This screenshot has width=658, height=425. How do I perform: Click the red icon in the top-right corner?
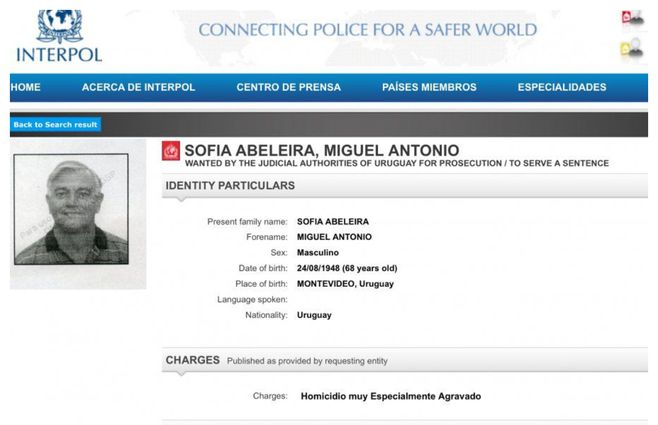(631, 18)
